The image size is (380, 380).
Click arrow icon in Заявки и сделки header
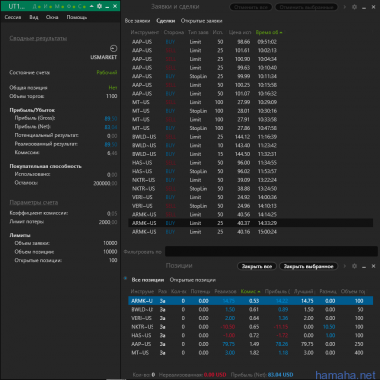[x=345, y=7]
